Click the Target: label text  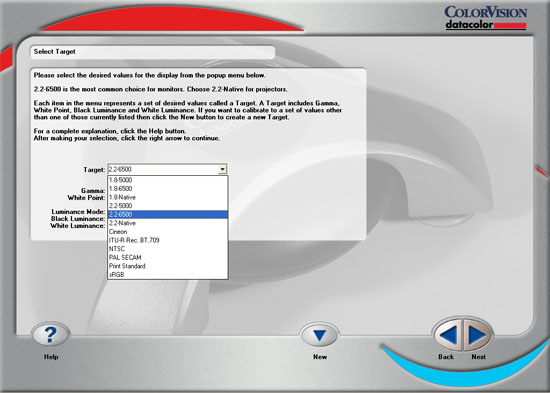[x=94, y=170]
